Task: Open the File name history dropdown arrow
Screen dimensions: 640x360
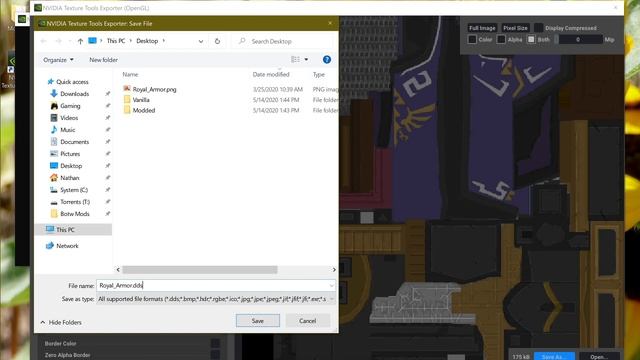Action: click(x=331, y=286)
